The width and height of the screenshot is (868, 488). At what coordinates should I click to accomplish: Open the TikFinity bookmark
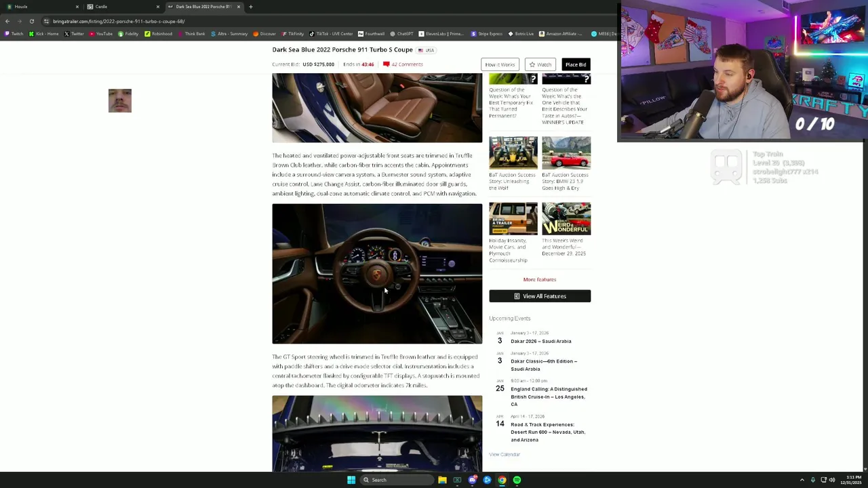point(293,34)
